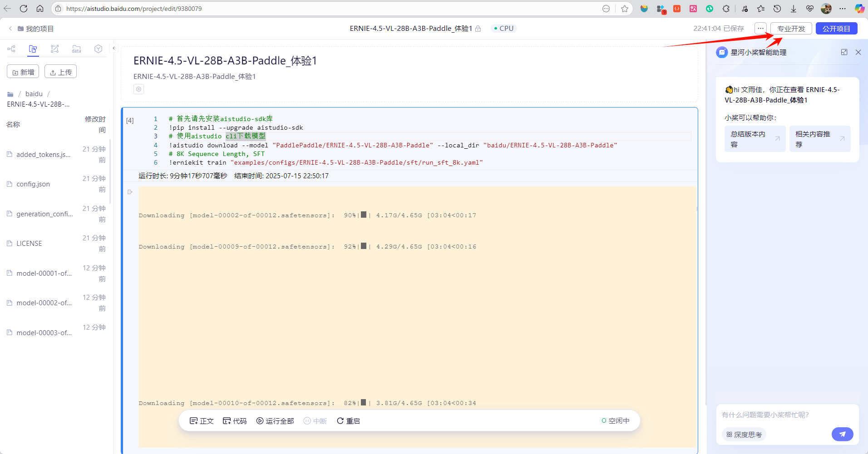This screenshot has width=868, height=454.
Task: Select the file browser sidebar tab icon
Action: coord(33,49)
